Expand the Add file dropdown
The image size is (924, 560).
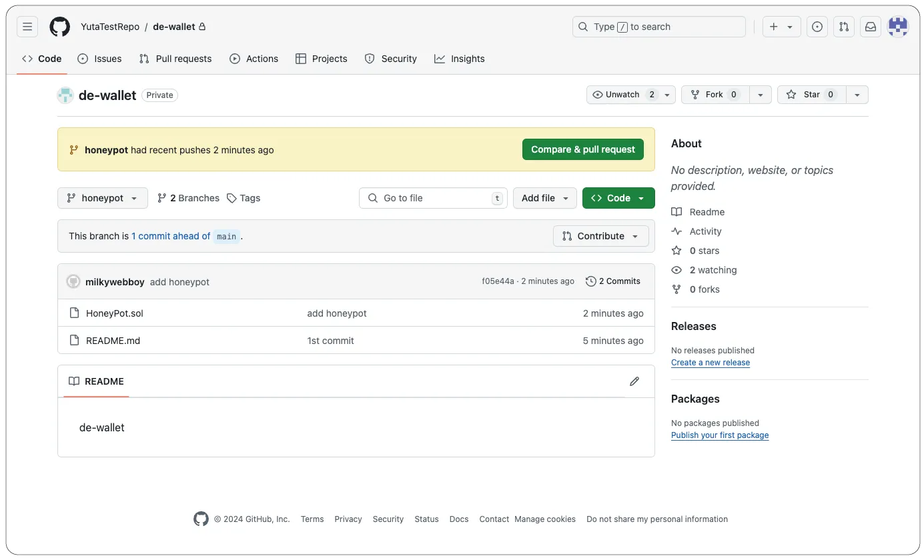545,198
